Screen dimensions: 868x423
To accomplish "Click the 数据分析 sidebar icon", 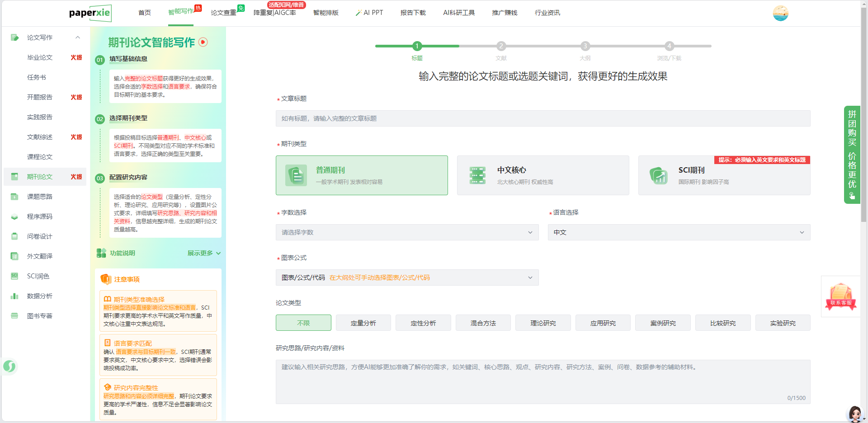I will (14, 296).
